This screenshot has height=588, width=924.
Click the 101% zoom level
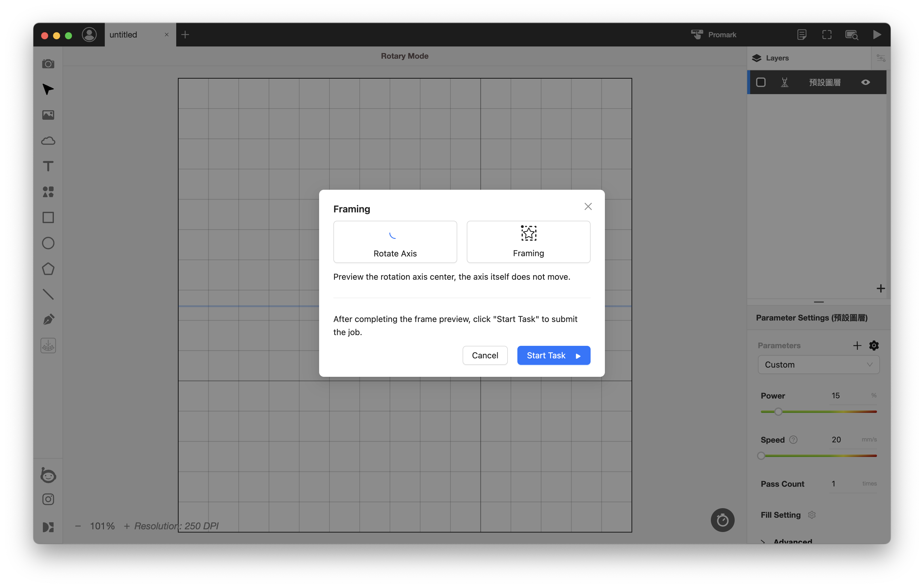pyautogui.click(x=102, y=526)
